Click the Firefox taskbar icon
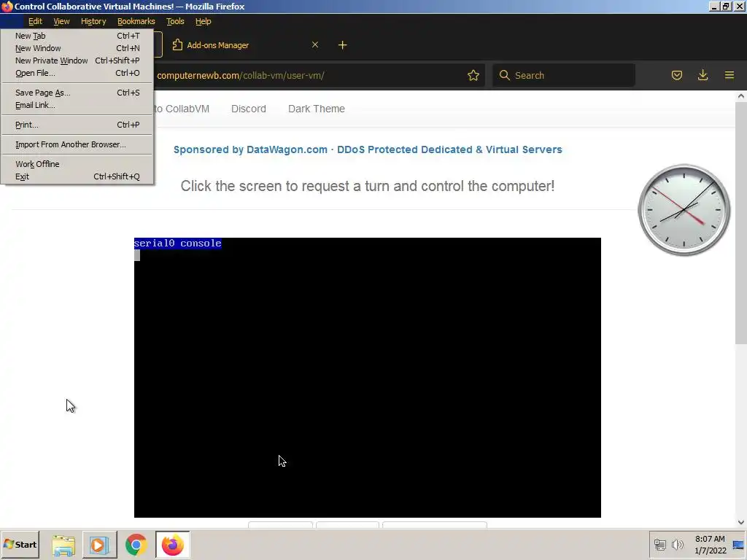 click(172, 545)
